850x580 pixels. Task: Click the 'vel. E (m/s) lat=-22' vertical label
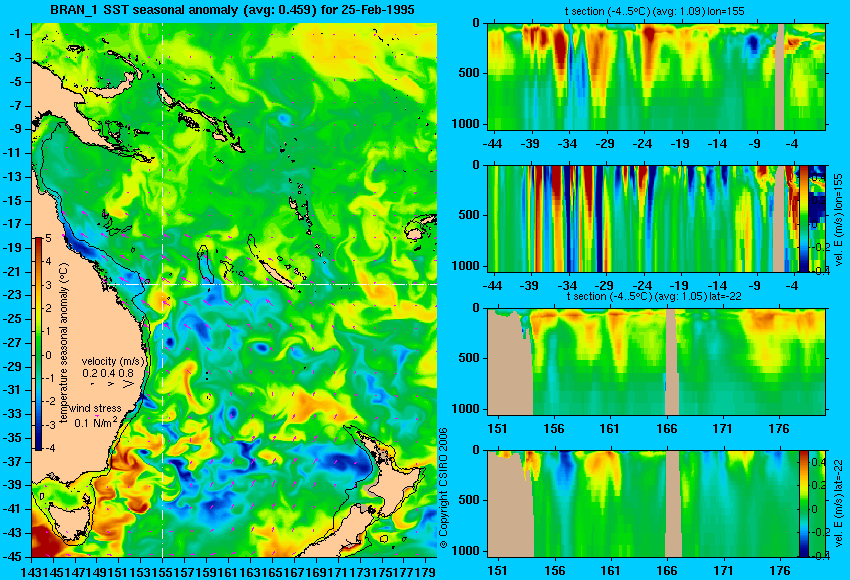(839, 504)
